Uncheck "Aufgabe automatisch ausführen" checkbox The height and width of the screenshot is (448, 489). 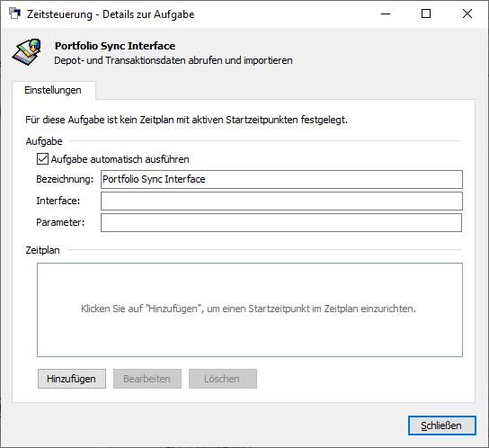click(x=42, y=159)
